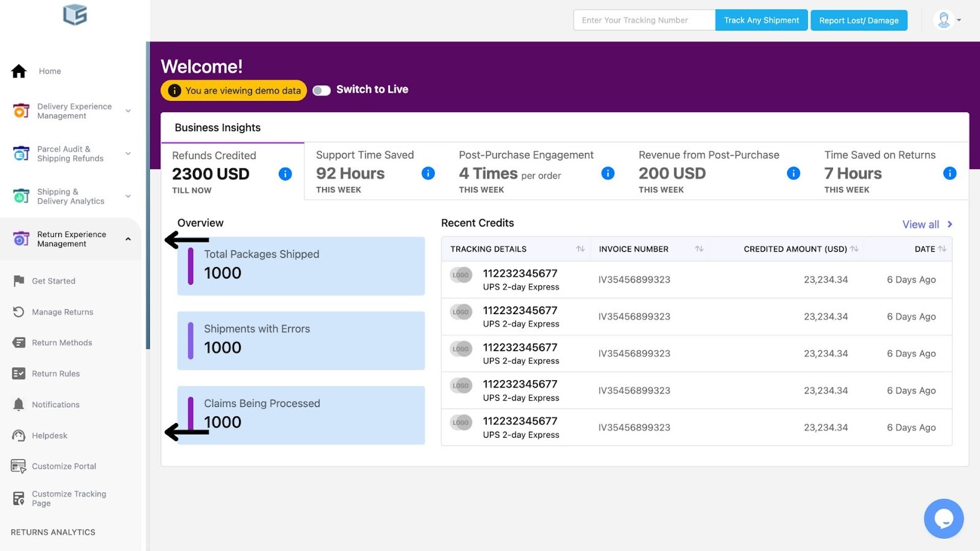Expand Delivery Experience Management menu
The width and height of the screenshot is (980, 551).
pos(128,111)
